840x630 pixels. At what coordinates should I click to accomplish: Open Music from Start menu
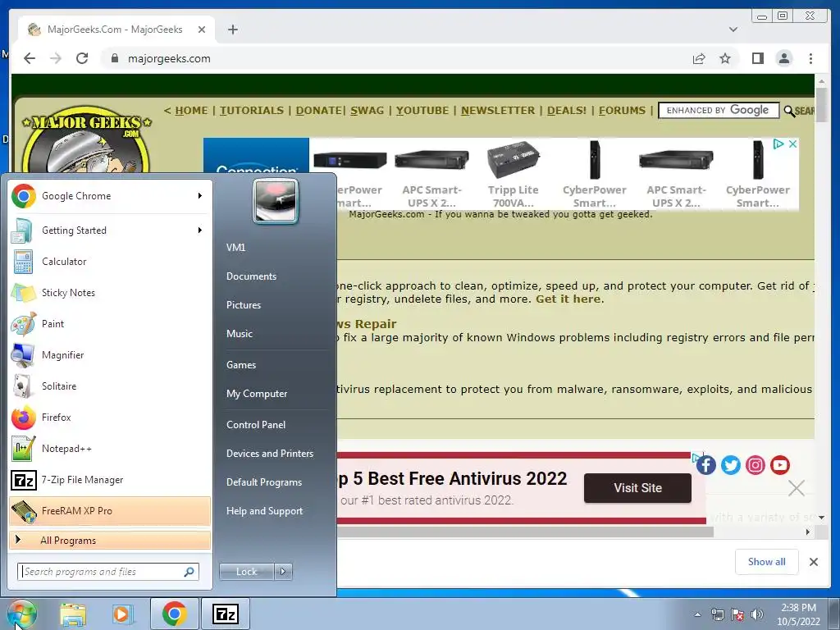(x=240, y=334)
